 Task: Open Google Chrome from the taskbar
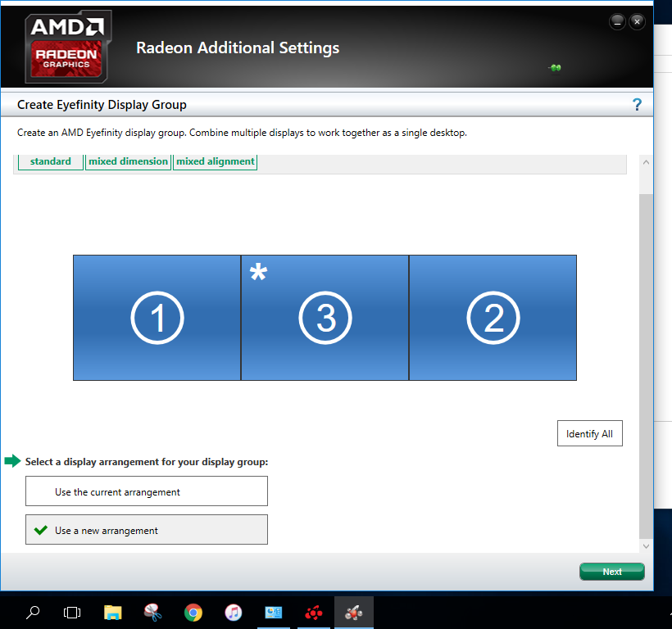(x=193, y=613)
